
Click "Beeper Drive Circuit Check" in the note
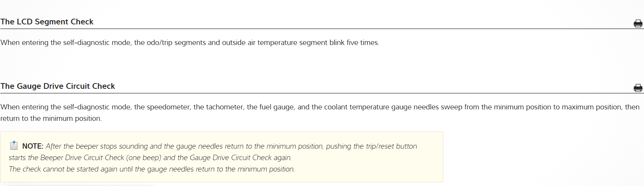[82, 158]
